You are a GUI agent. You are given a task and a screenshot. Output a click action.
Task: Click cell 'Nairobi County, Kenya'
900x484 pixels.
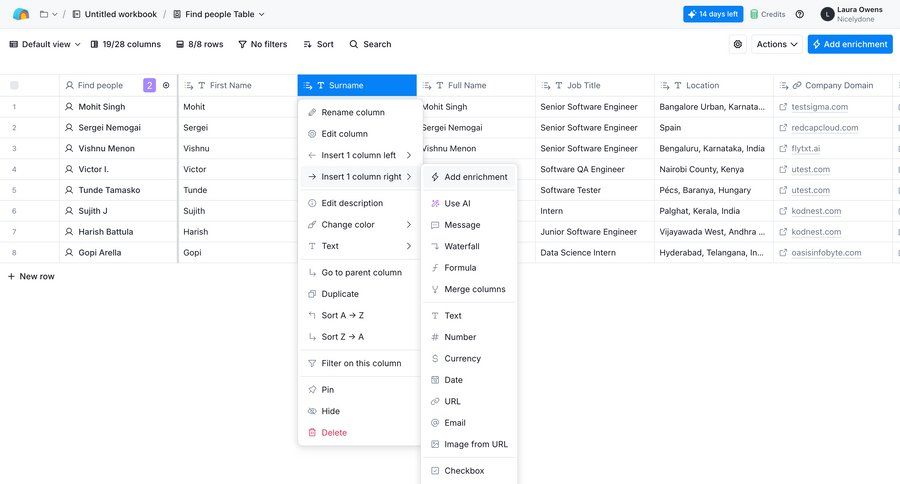tap(713, 169)
